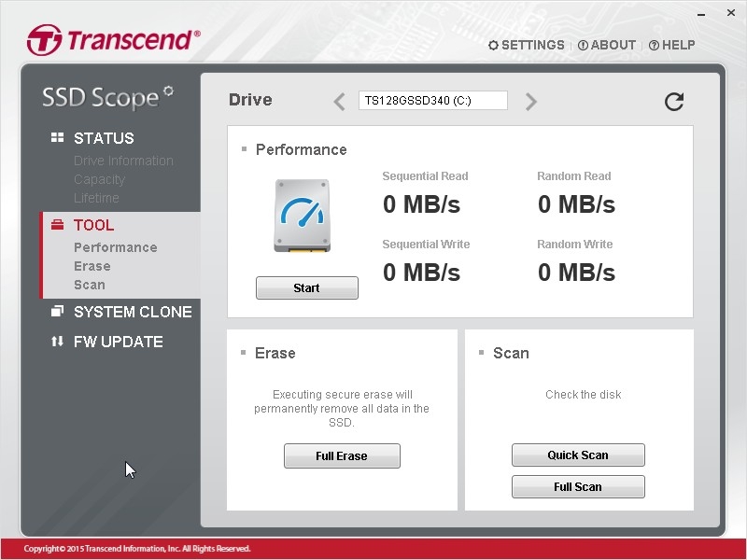Click the 'Check the disk' text
Image resolution: width=747 pixels, height=560 pixels.
click(x=583, y=395)
